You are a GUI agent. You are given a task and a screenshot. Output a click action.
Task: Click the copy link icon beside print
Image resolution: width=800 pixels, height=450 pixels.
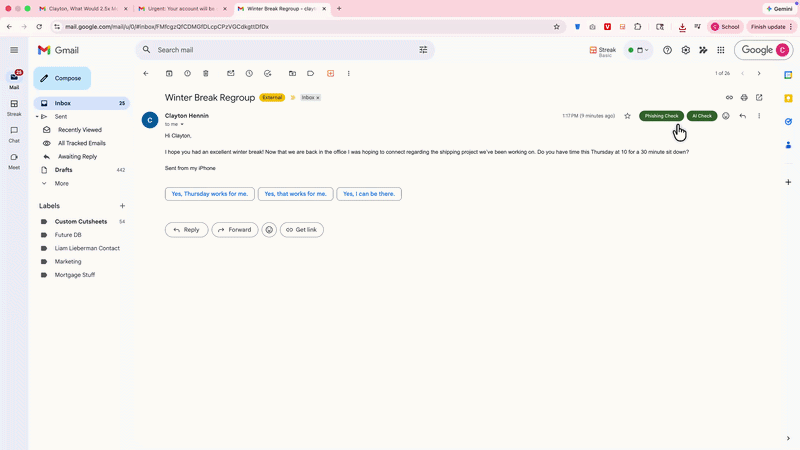[729, 97]
